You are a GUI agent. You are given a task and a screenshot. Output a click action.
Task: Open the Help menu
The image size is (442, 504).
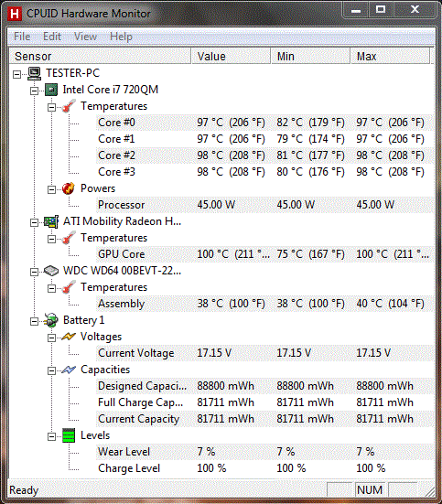pos(121,37)
